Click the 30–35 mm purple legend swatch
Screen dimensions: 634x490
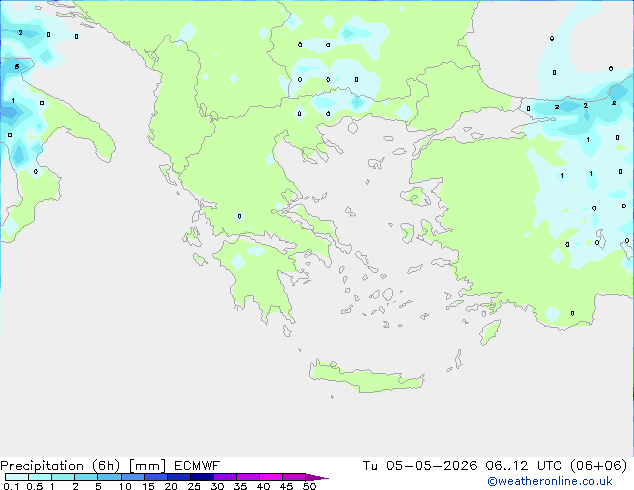[225, 477]
